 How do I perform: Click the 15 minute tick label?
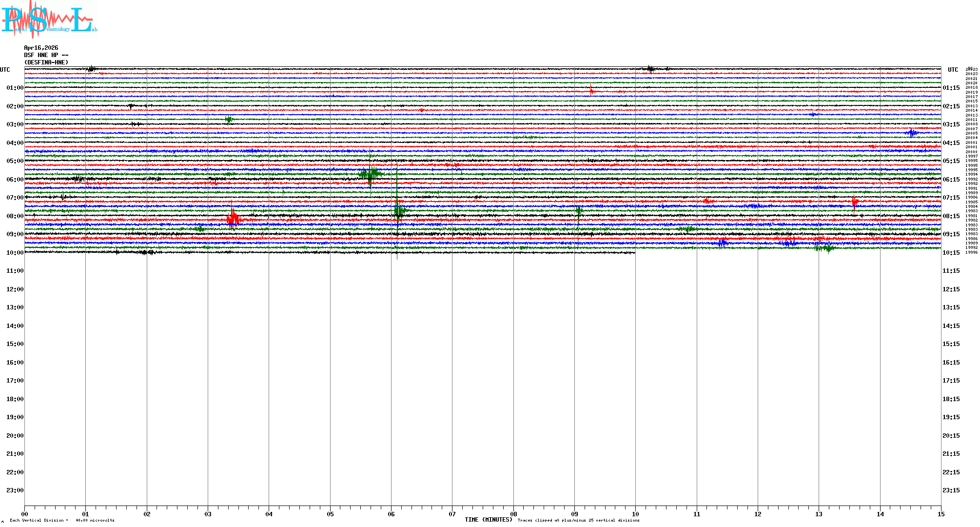941,514
